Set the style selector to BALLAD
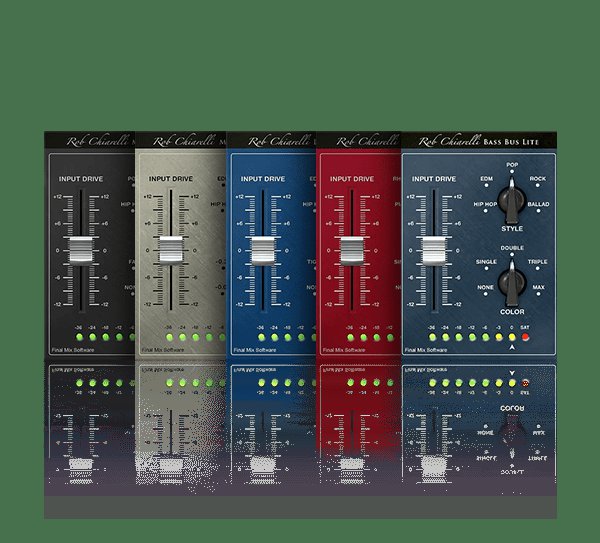The height and width of the screenshot is (543, 600). point(538,207)
